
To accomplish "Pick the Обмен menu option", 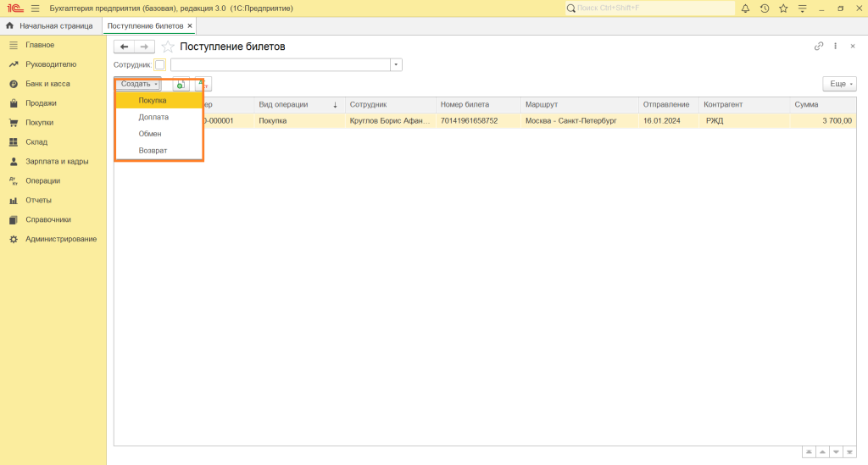I will [150, 134].
